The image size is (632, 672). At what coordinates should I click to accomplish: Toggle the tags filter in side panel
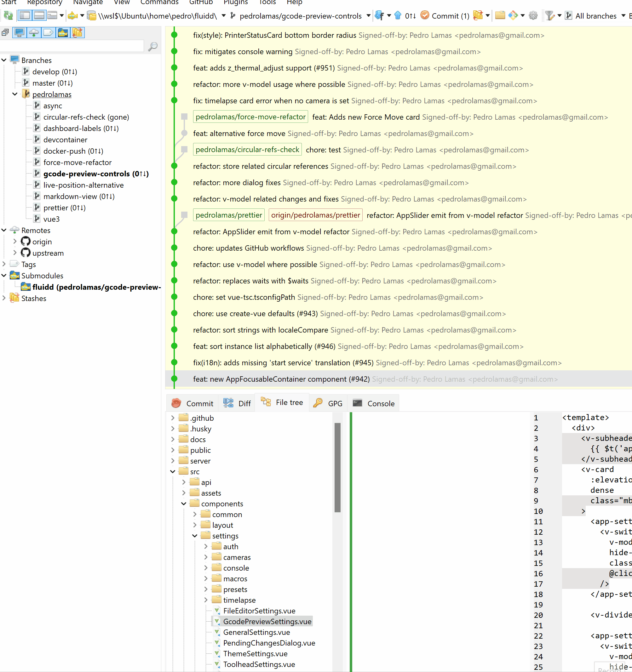click(48, 32)
